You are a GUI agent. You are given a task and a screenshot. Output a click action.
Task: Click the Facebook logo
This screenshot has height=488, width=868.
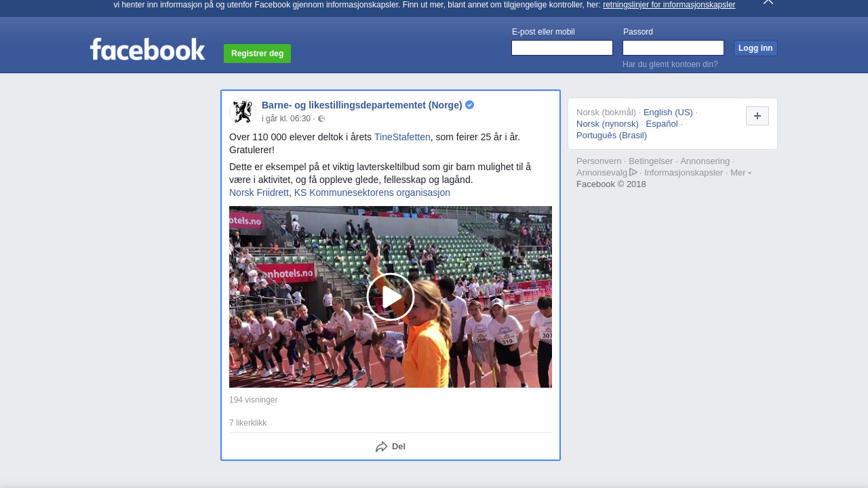click(147, 49)
